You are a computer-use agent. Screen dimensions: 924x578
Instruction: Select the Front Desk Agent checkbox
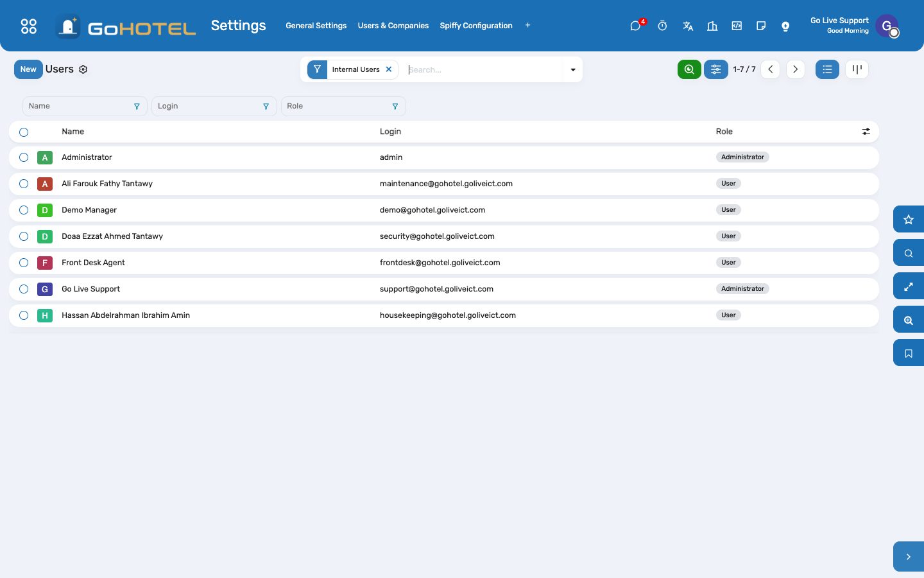24,263
